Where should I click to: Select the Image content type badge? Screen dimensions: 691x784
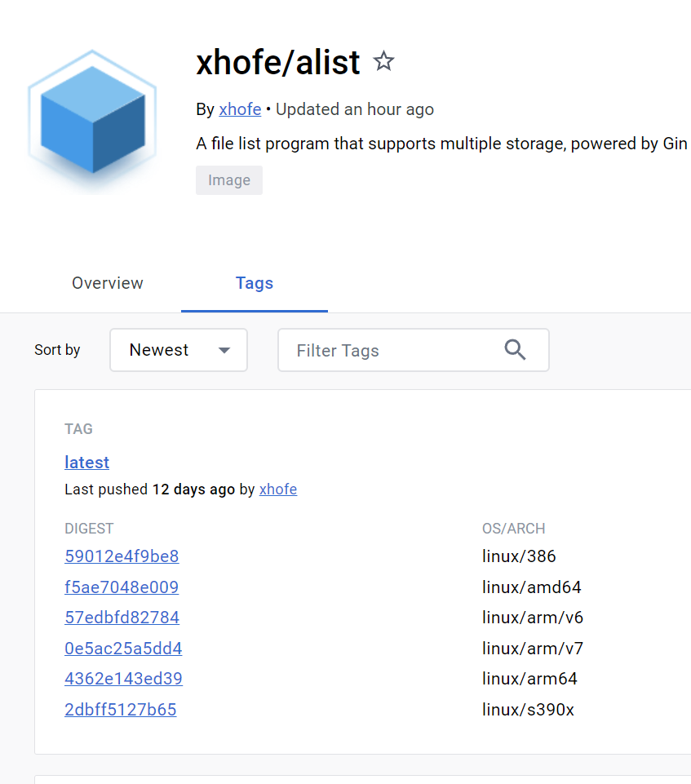(228, 179)
